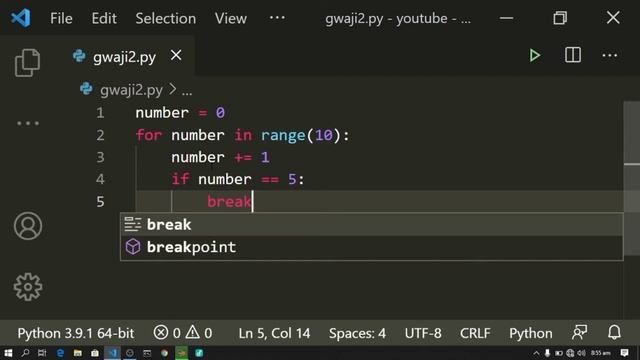Show hidden system tray icons
640x360 pixels.
[x=536, y=353]
